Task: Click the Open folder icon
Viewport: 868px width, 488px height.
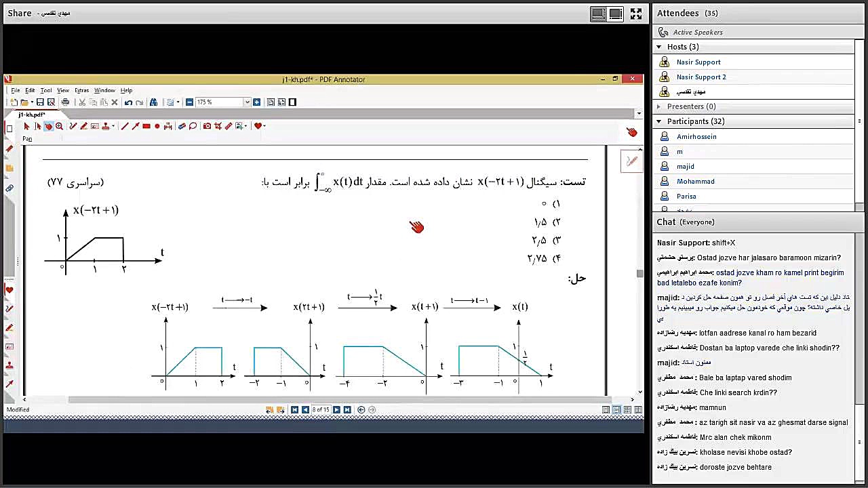Action: coord(25,102)
